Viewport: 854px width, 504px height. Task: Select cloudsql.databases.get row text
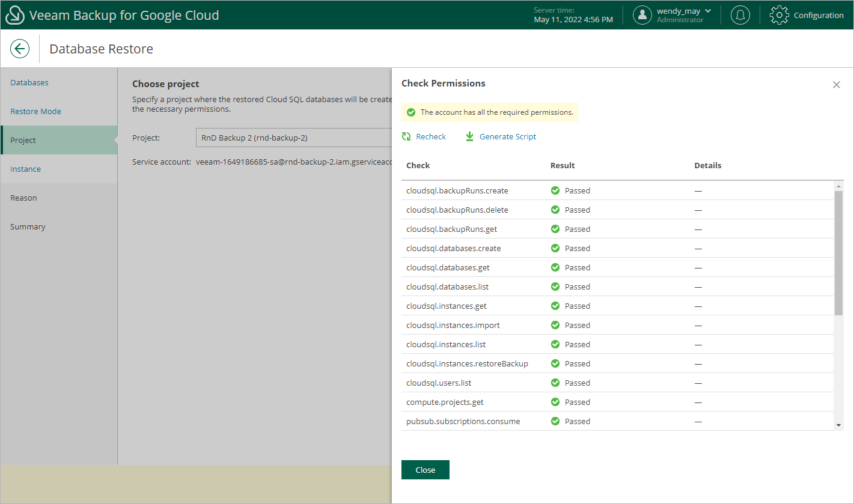(448, 267)
